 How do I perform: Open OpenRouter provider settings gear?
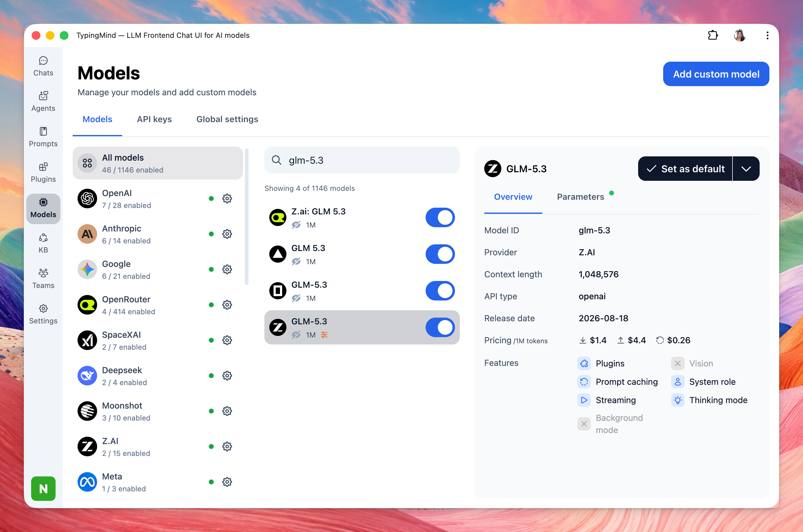227,305
